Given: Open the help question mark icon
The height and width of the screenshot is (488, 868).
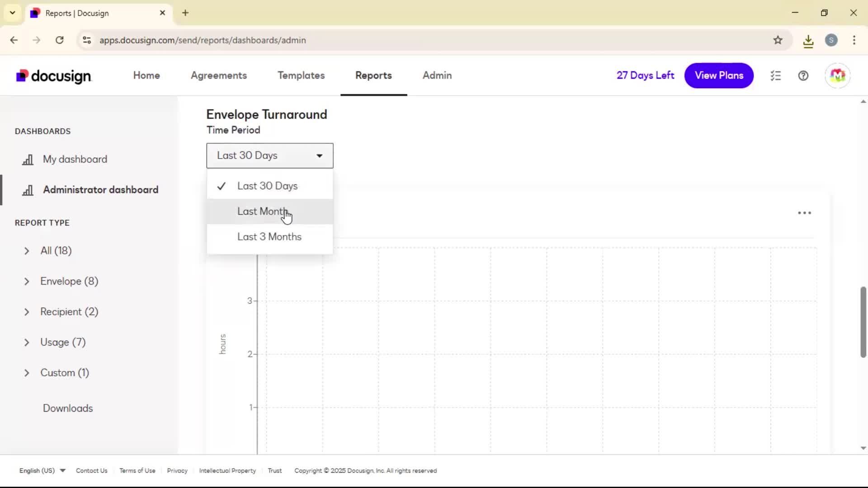Looking at the screenshot, I should pos(803,75).
